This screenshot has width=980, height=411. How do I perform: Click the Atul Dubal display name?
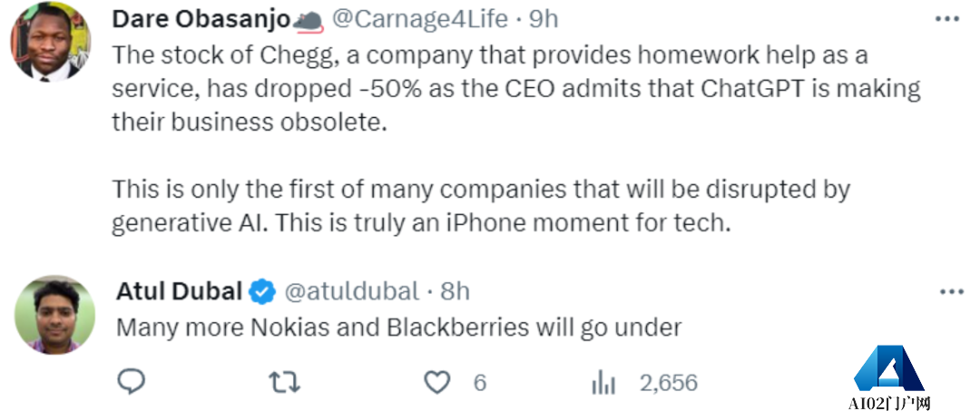180,292
